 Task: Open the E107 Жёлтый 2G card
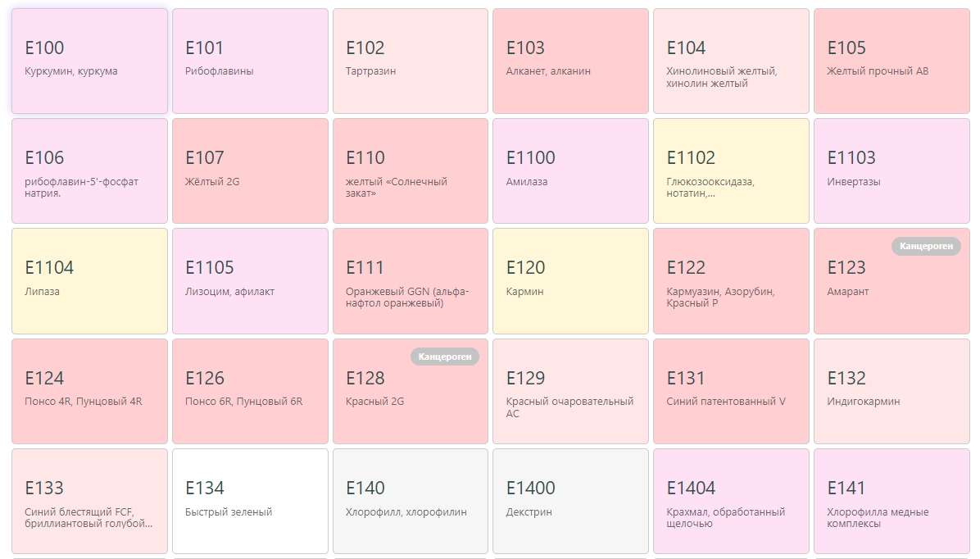click(250, 170)
